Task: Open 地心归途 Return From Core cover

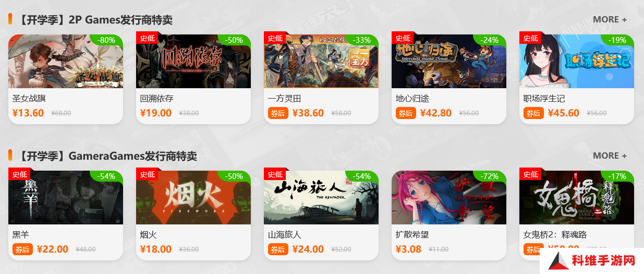Action: (449, 62)
